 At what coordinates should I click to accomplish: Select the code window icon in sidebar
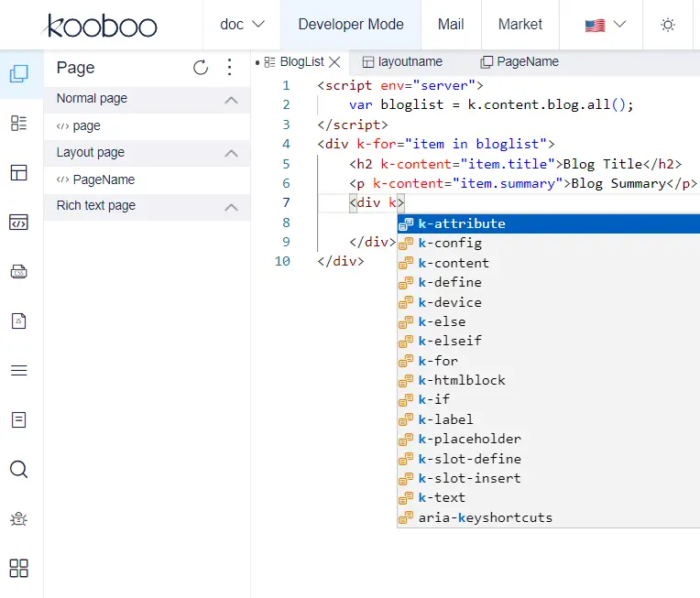coord(18,223)
